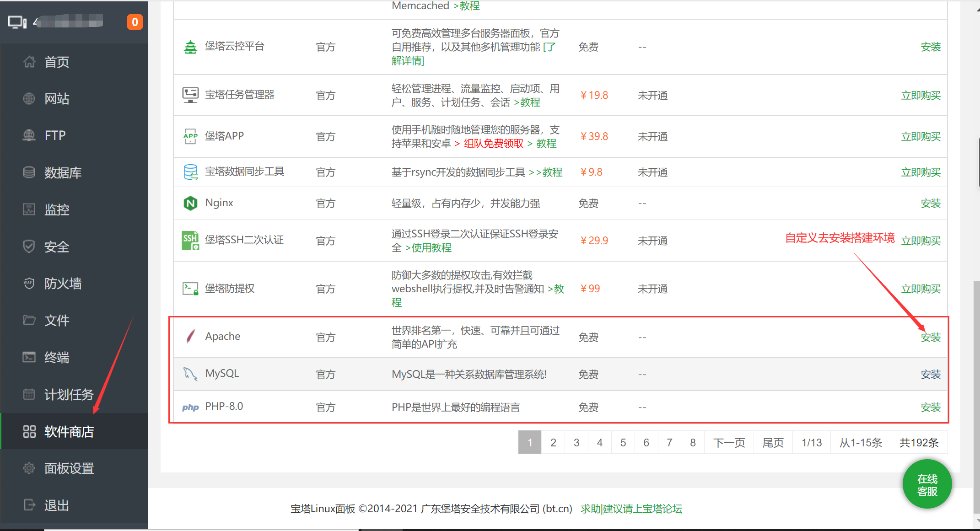Viewport: 980px width, 531px height.
Task: Click the 共192条 total count
Action: pyautogui.click(x=919, y=442)
